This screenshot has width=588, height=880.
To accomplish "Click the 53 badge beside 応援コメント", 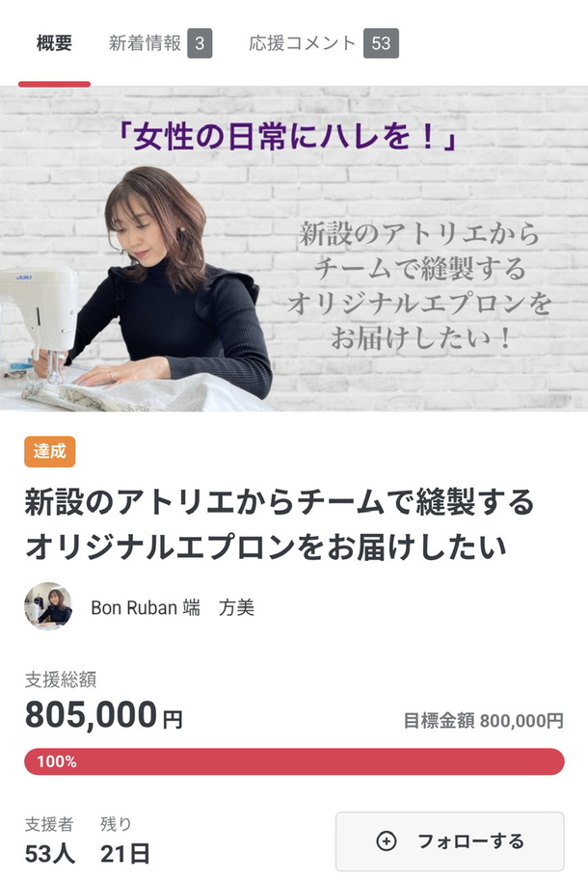I will (381, 42).
